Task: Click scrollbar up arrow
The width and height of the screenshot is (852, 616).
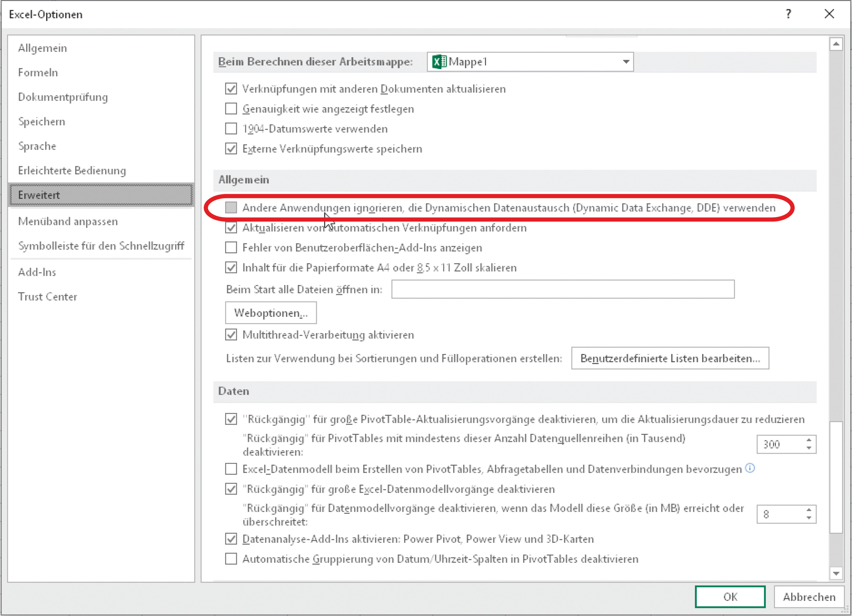Action: point(836,44)
